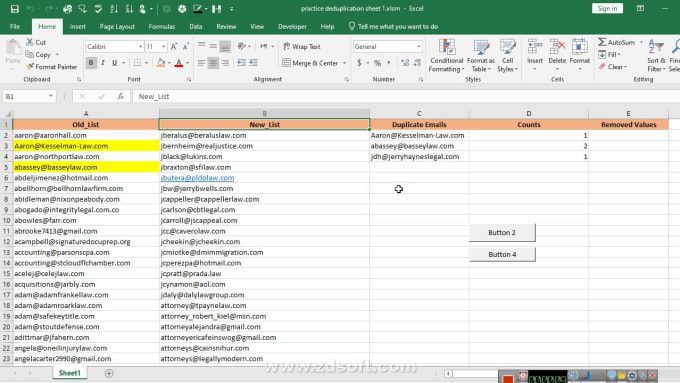The width and height of the screenshot is (680, 383).
Task: Apply the Percent Style format
Action: (377, 63)
